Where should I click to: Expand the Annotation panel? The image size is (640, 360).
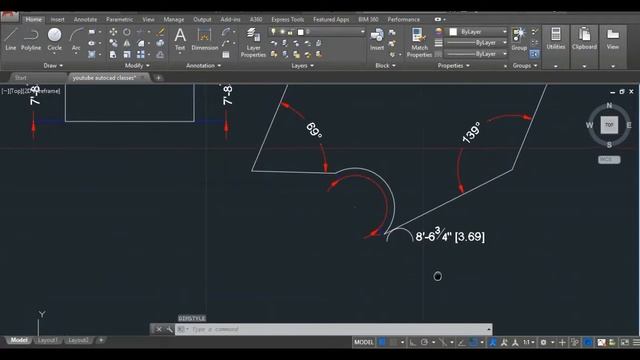pos(203,65)
